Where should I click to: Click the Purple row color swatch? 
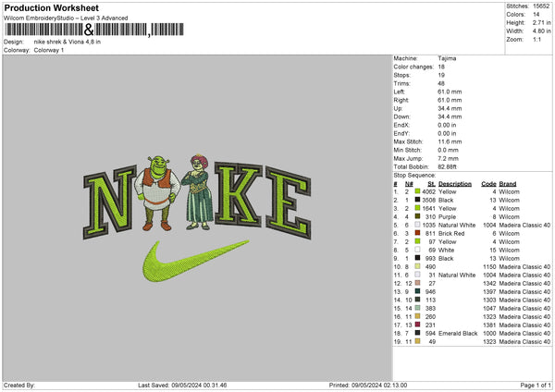pos(418,217)
